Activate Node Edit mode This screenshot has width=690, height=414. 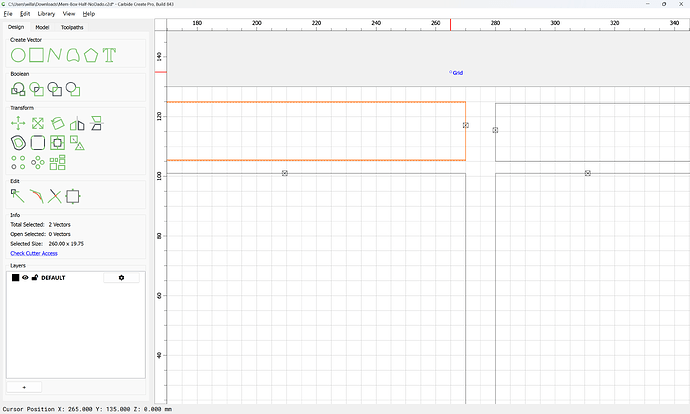point(18,196)
